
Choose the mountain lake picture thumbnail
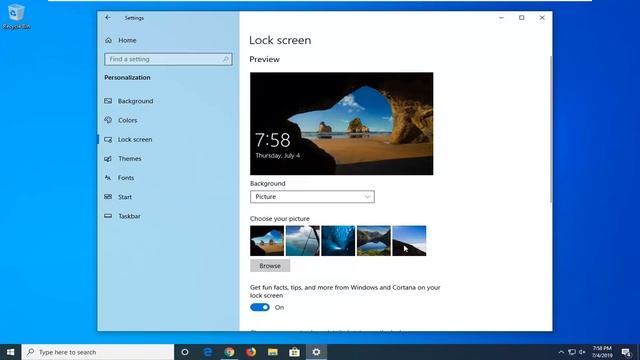pos(373,241)
